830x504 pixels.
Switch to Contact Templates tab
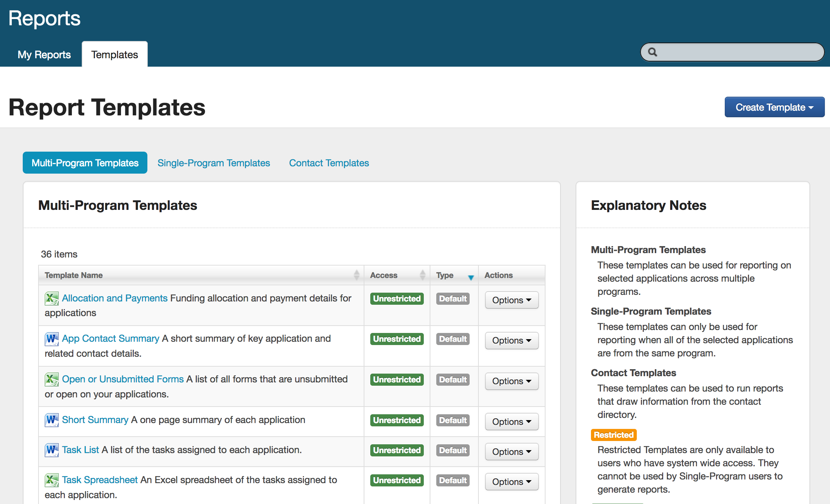pyautogui.click(x=329, y=163)
